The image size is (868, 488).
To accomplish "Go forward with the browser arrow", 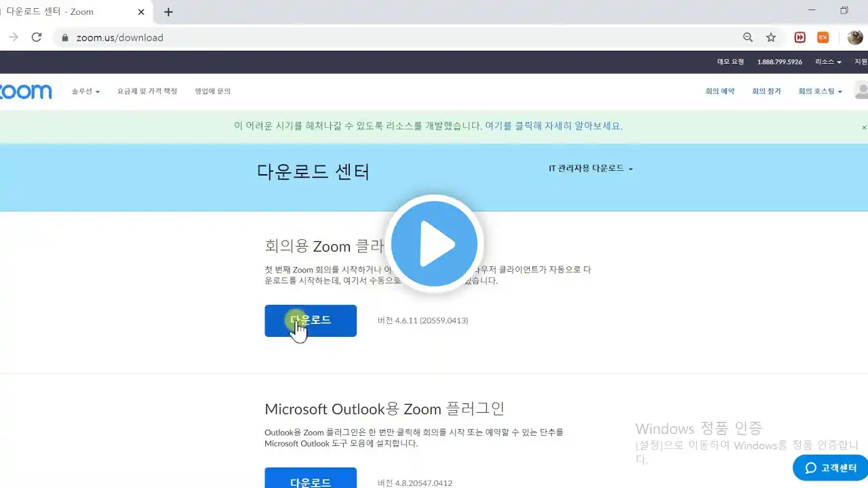I will click(13, 37).
